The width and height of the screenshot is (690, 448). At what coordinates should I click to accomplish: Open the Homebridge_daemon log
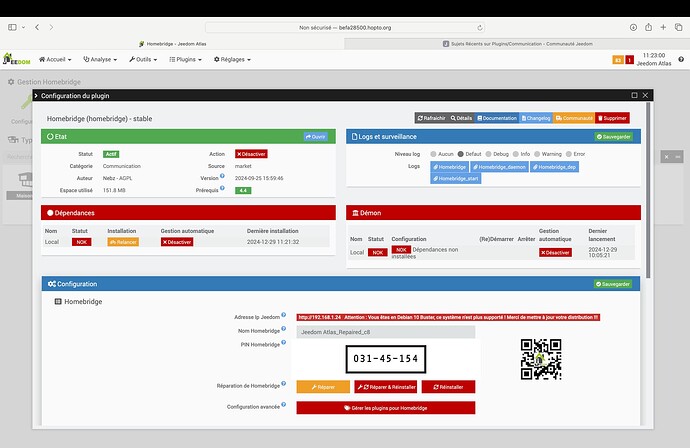499,167
